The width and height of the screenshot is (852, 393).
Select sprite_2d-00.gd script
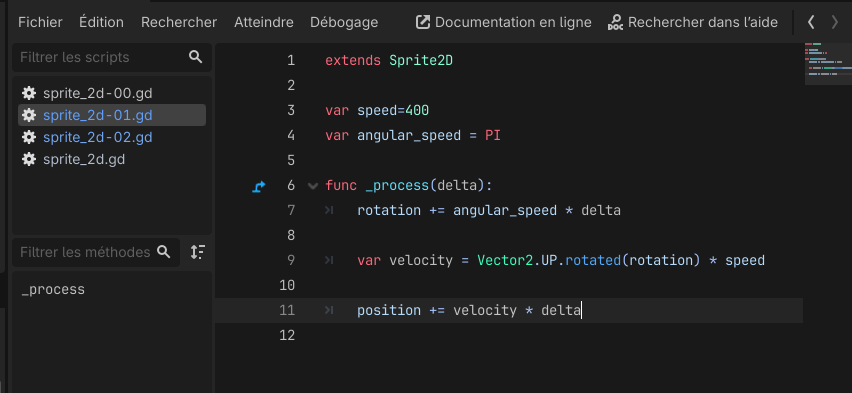point(112,93)
